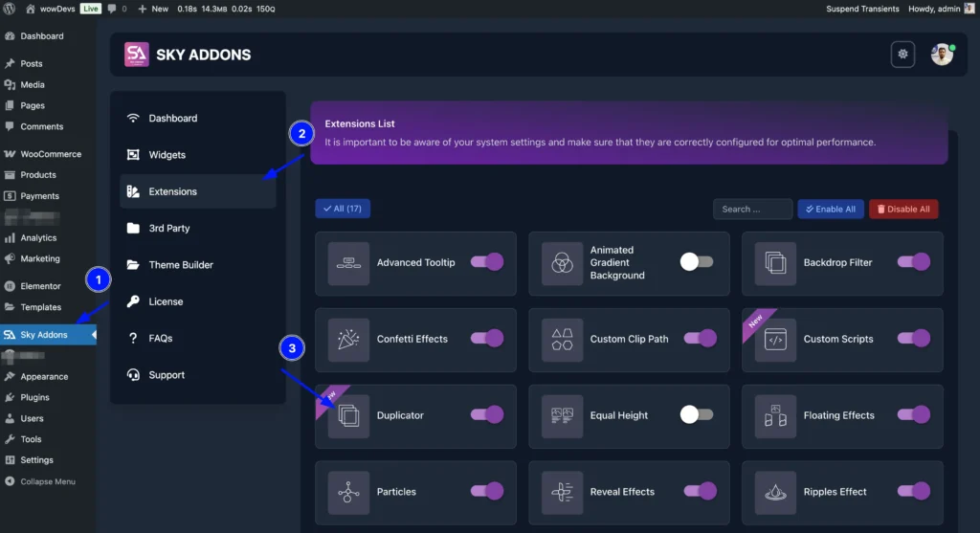The width and height of the screenshot is (980, 533).
Task: Click the Reveal Effects icon
Action: [562, 492]
